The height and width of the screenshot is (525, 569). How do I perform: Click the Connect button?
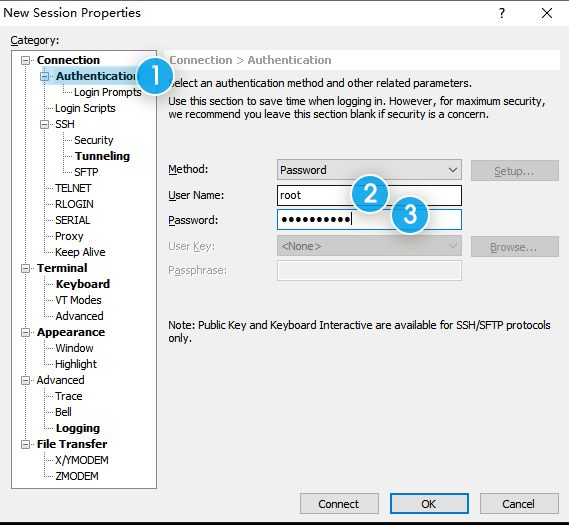pos(339,504)
